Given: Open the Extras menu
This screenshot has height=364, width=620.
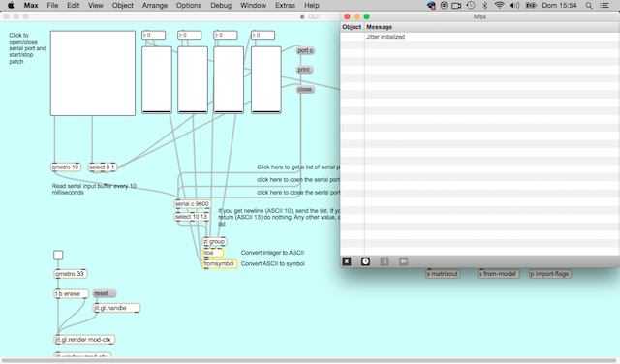Looking at the screenshot, I should 285,5.
